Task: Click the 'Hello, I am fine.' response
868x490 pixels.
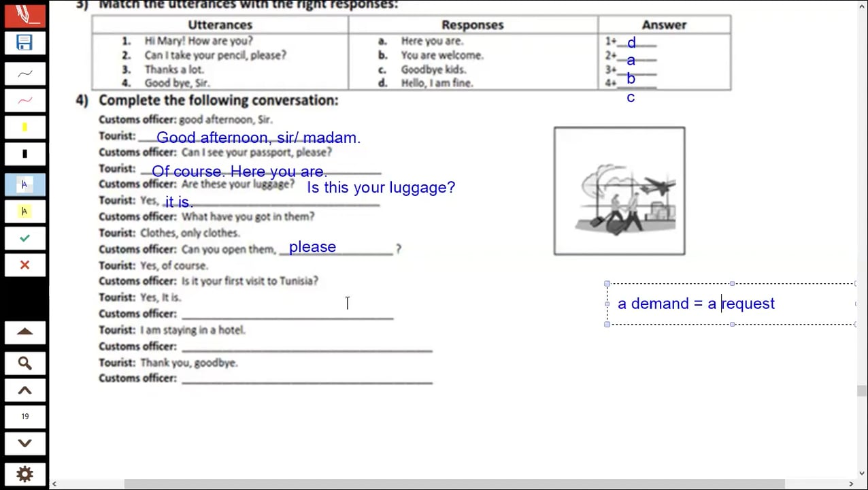Action: [x=437, y=83]
